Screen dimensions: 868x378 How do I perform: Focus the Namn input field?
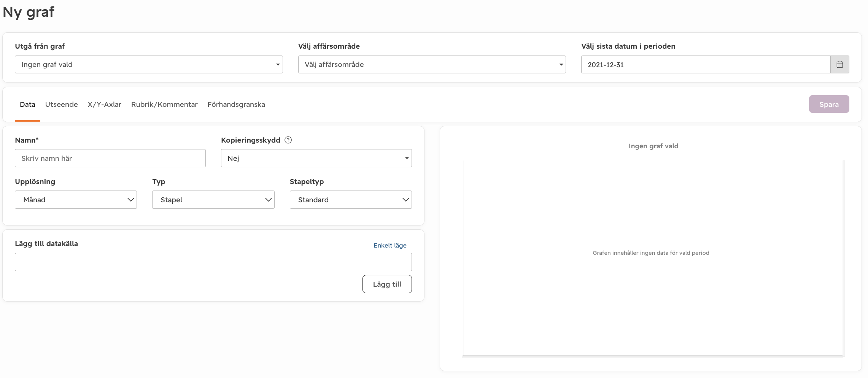coord(110,158)
